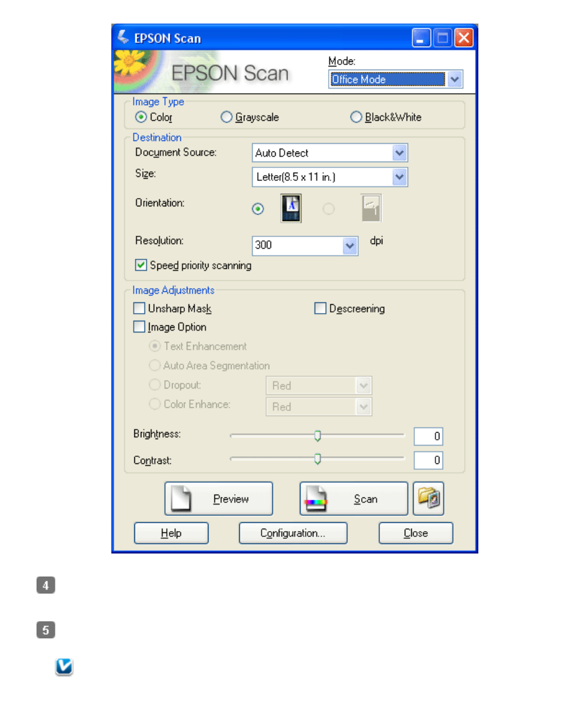Open the Resolution dropdown showing 300
Image resolution: width=562 pixels, height=728 pixels.
point(305,245)
